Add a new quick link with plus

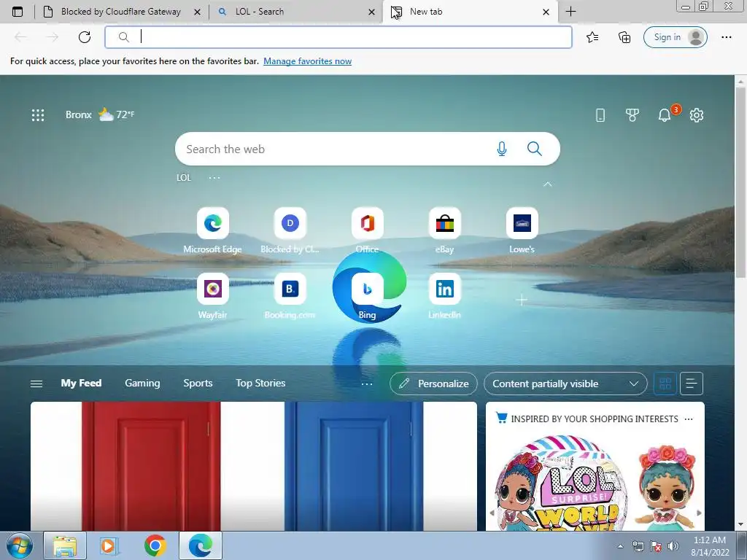pos(522,300)
